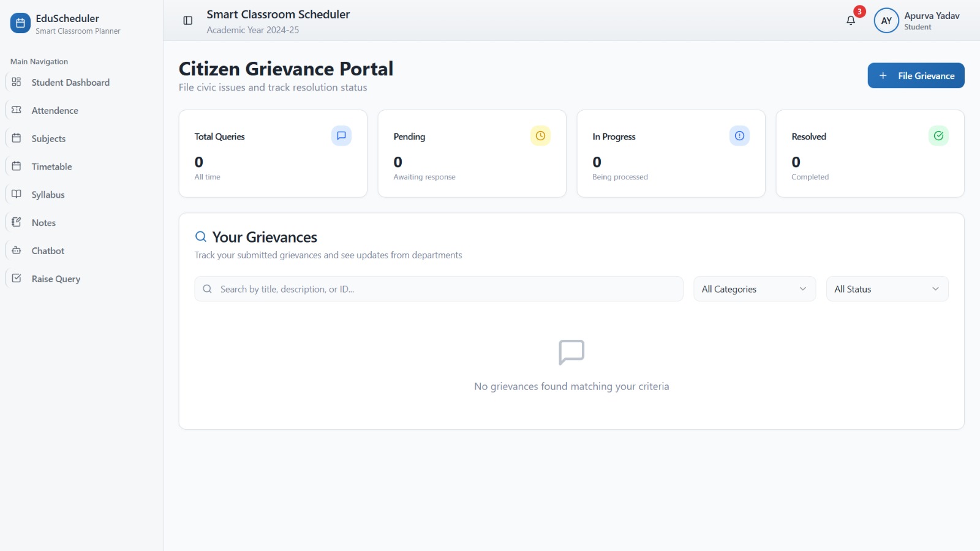
Task: Click the Completed text in Resolved card
Action: 810,177
